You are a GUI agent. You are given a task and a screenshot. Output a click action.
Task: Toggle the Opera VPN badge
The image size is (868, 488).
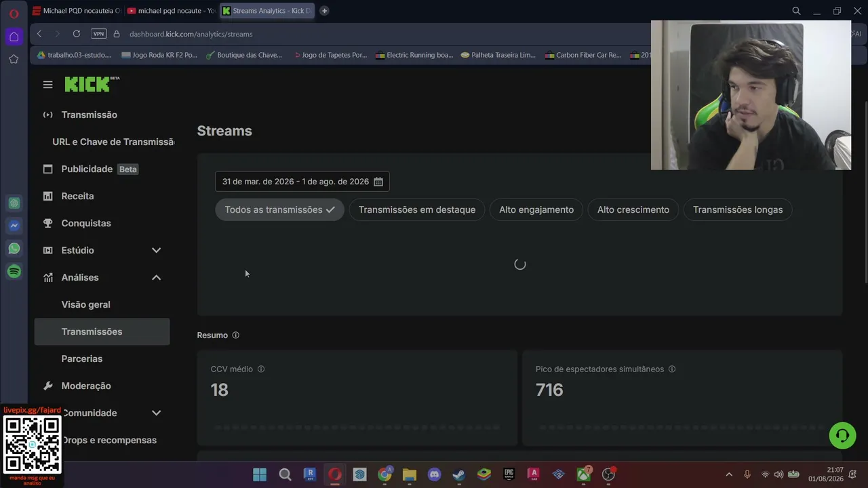[98, 34]
